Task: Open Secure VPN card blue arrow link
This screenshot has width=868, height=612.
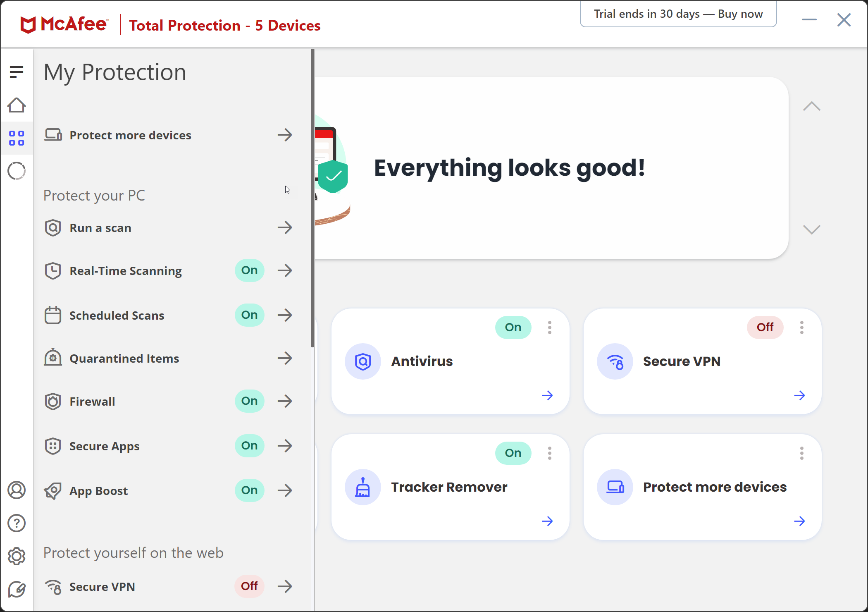Action: (800, 396)
